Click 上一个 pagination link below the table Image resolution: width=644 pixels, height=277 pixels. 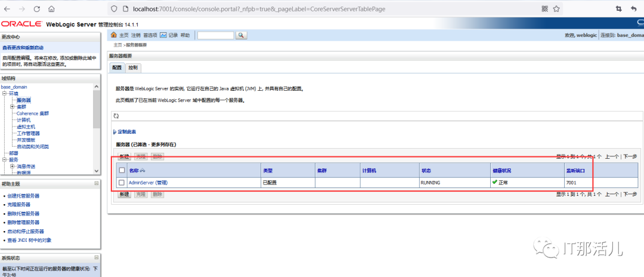pyautogui.click(x=612, y=195)
